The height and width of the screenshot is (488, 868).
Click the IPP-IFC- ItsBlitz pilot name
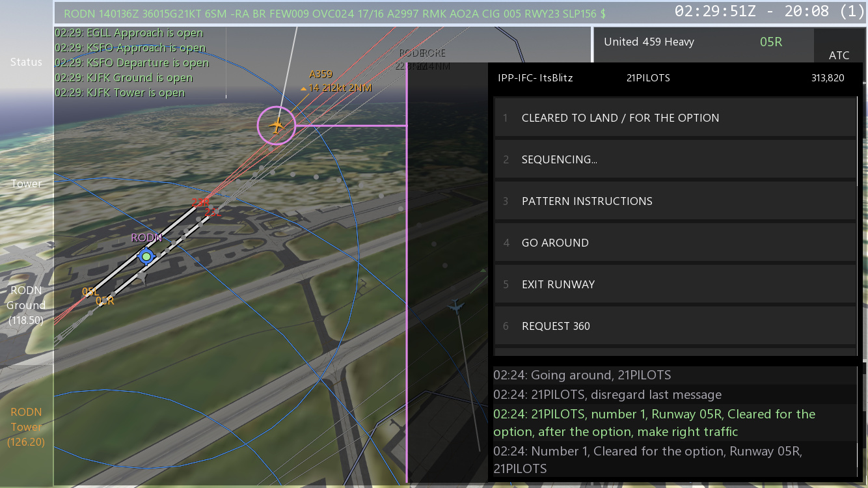[x=536, y=78]
